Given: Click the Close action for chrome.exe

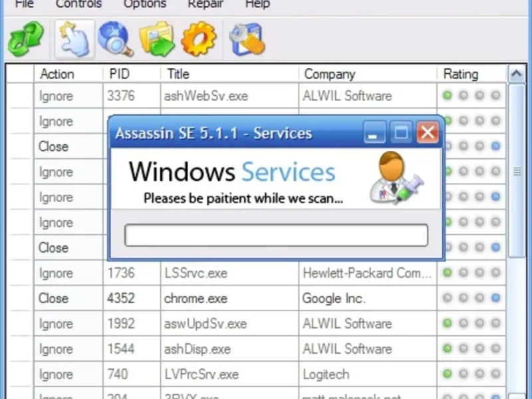Looking at the screenshot, I should click(68, 298).
